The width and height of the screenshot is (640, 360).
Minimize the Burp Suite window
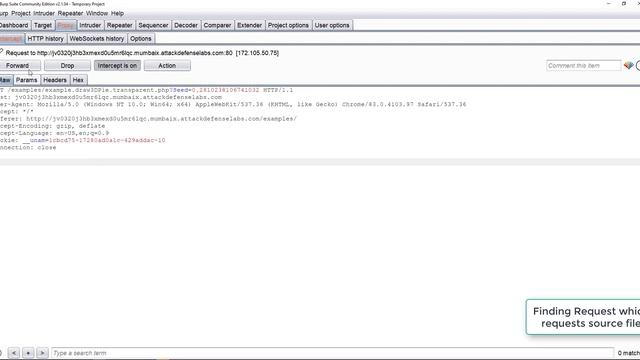(x=609, y=4)
